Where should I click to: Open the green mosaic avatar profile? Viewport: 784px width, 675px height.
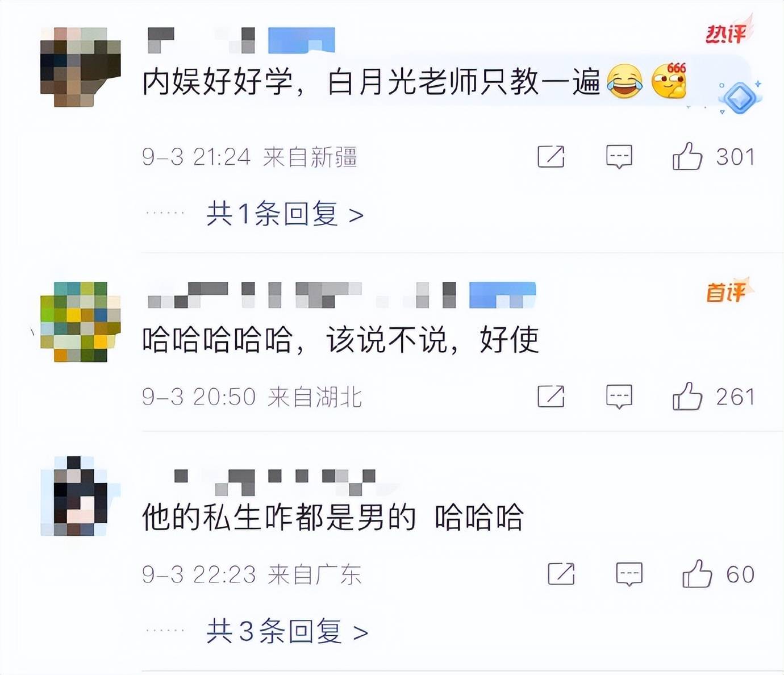click(x=80, y=322)
